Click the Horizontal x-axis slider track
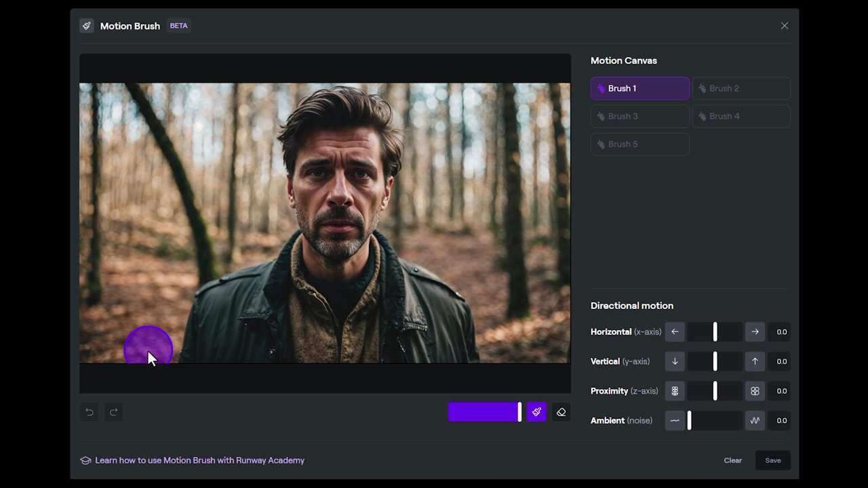Image resolution: width=868 pixels, height=488 pixels. pos(715,332)
